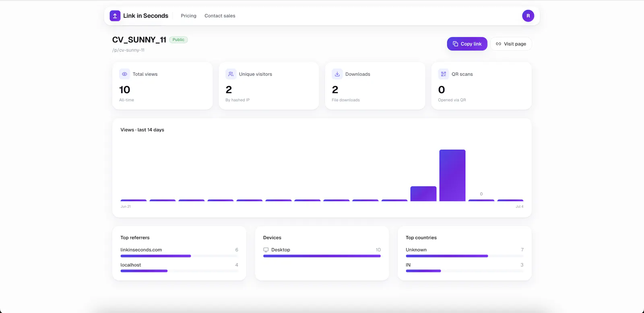Click the Desktop device label
644x313 pixels.
pyautogui.click(x=281, y=250)
